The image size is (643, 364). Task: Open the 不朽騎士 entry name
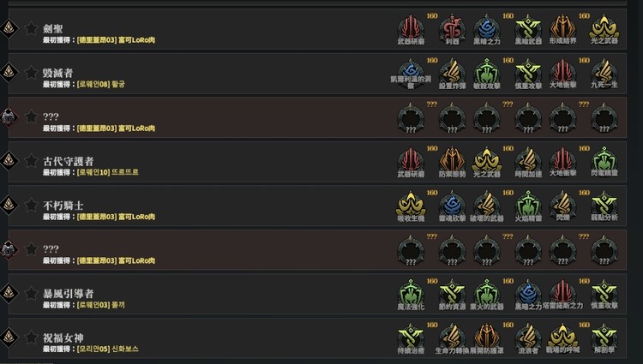point(63,206)
